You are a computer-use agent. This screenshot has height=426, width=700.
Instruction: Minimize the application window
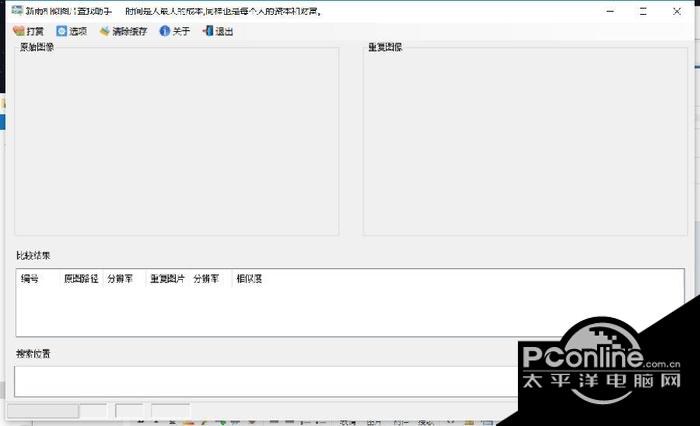(610, 12)
